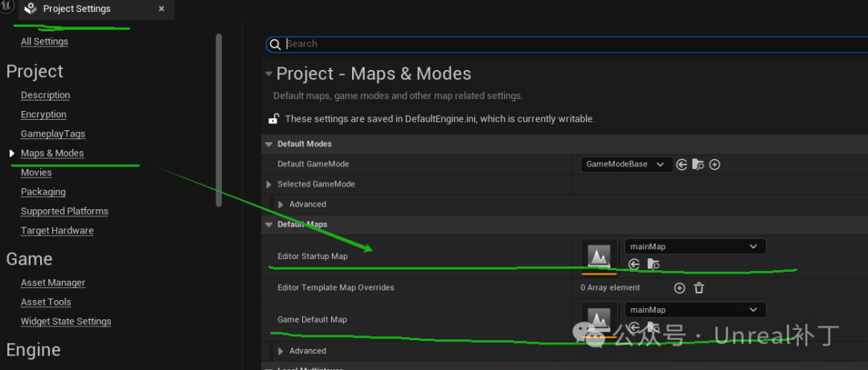Open the Editor Startup Map mainMap dropdown
The image size is (868, 370).
click(x=695, y=246)
